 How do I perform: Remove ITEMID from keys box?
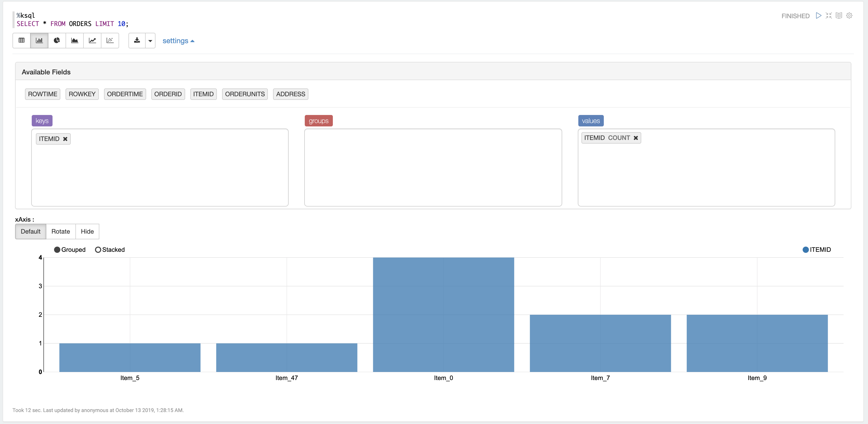[65, 139]
